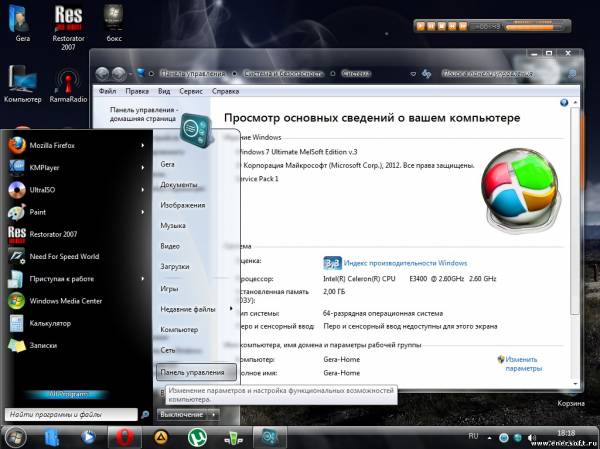The width and height of the screenshot is (600, 449).
Task: Open the Выключение options arrow
Action: click(x=214, y=415)
